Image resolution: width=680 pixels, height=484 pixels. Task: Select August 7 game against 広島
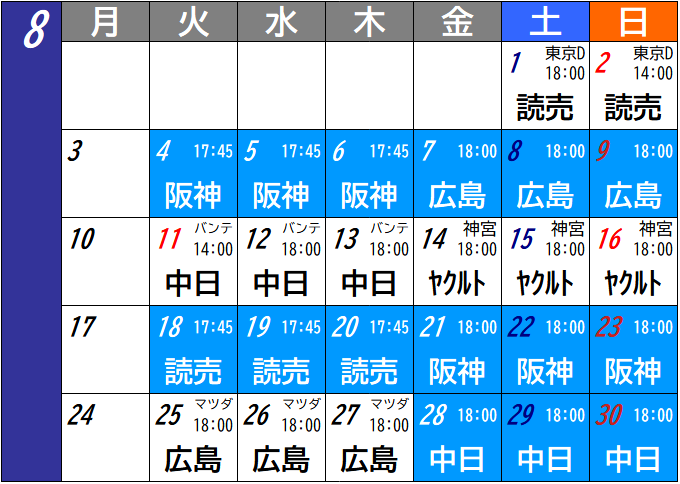click(457, 174)
